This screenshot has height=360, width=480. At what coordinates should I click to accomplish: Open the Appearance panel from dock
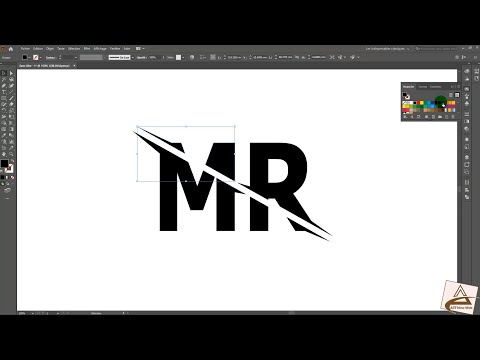467,139
